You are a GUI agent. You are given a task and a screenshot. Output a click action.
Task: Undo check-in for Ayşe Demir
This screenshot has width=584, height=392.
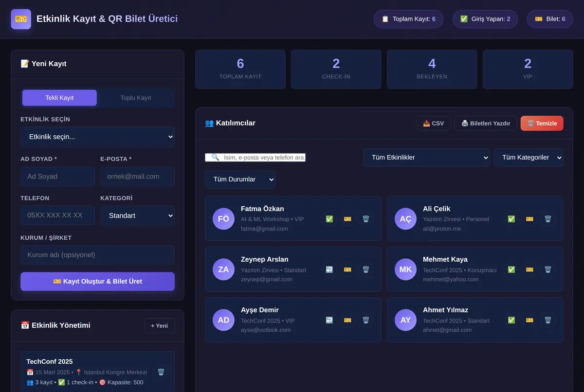(x=329, y=320)
